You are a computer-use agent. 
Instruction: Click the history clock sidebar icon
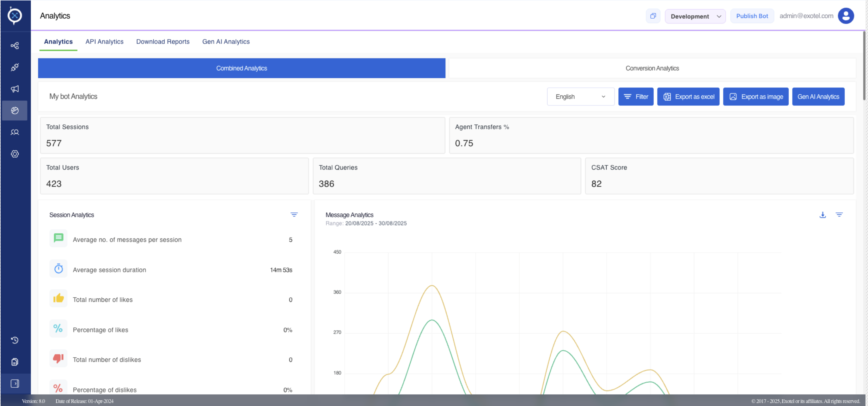15,340
